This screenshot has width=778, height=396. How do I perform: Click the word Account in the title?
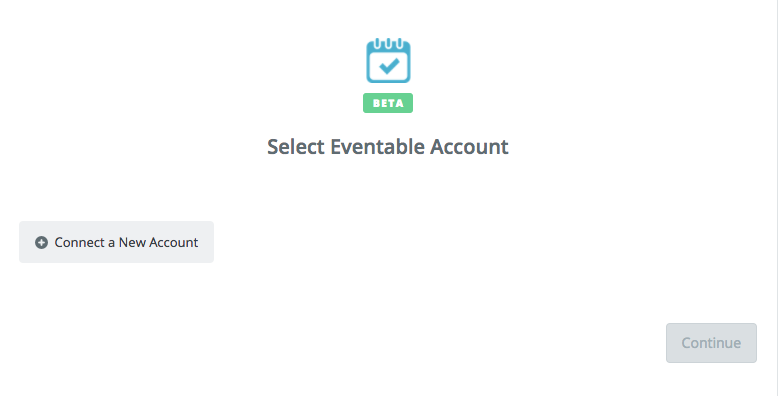(469, 147)
